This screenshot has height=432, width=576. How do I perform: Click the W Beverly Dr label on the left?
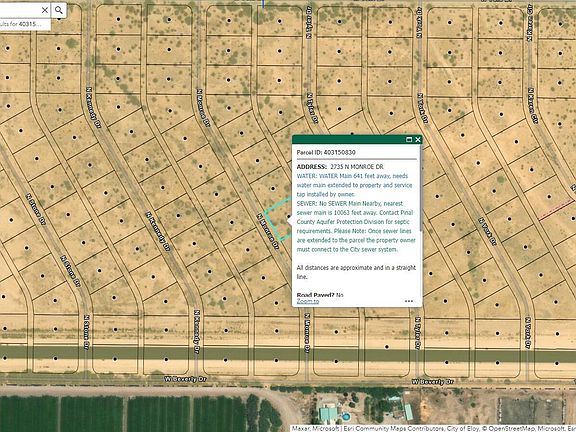coord(186,379)
